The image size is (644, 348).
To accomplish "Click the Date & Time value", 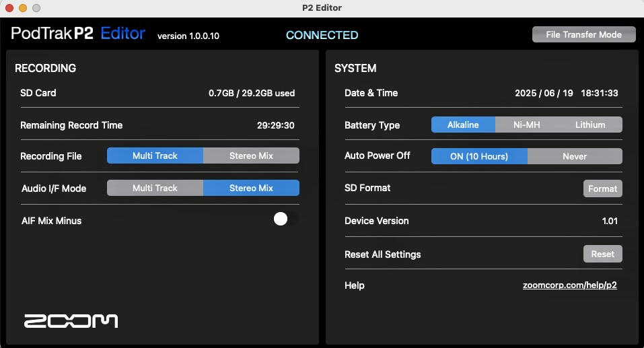I will coord(567,93).
